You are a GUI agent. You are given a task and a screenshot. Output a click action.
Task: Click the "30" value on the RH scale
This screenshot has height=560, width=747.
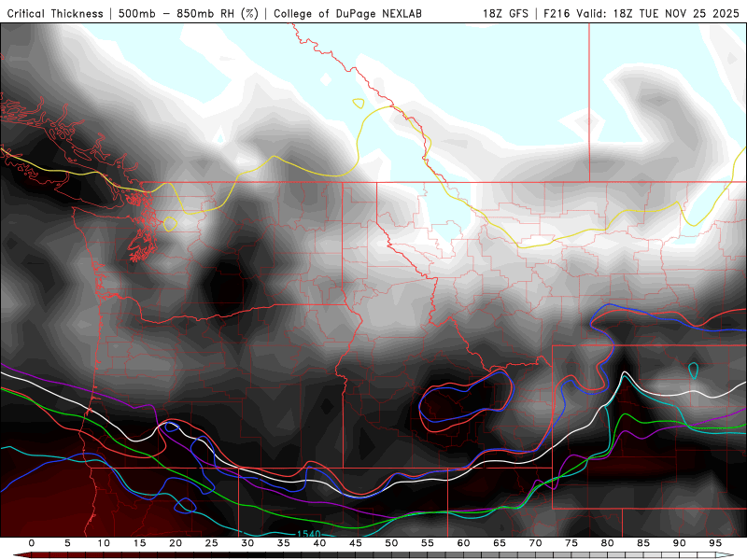point(247,543)
